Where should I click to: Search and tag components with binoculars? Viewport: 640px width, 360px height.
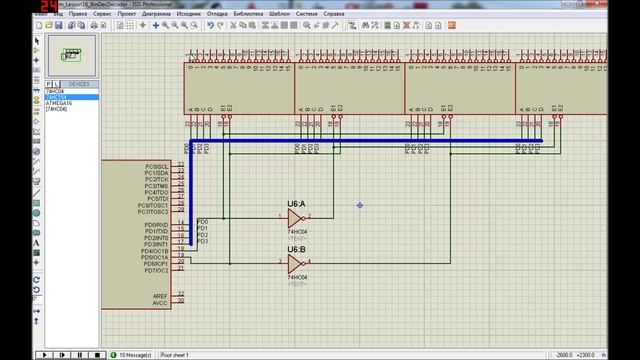[365, 25]
